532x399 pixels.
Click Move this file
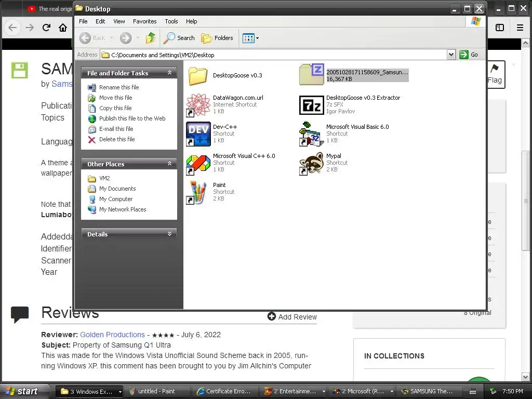[115, 98]
